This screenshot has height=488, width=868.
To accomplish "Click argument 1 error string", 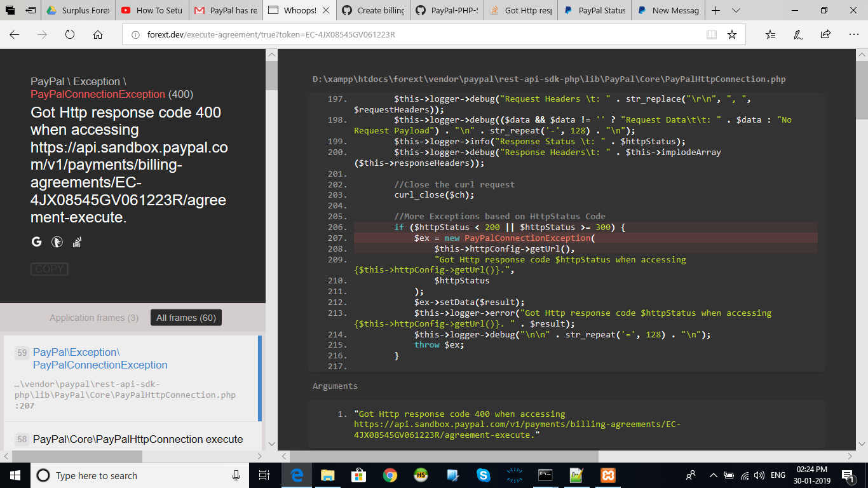I will (x=517, y=424).
